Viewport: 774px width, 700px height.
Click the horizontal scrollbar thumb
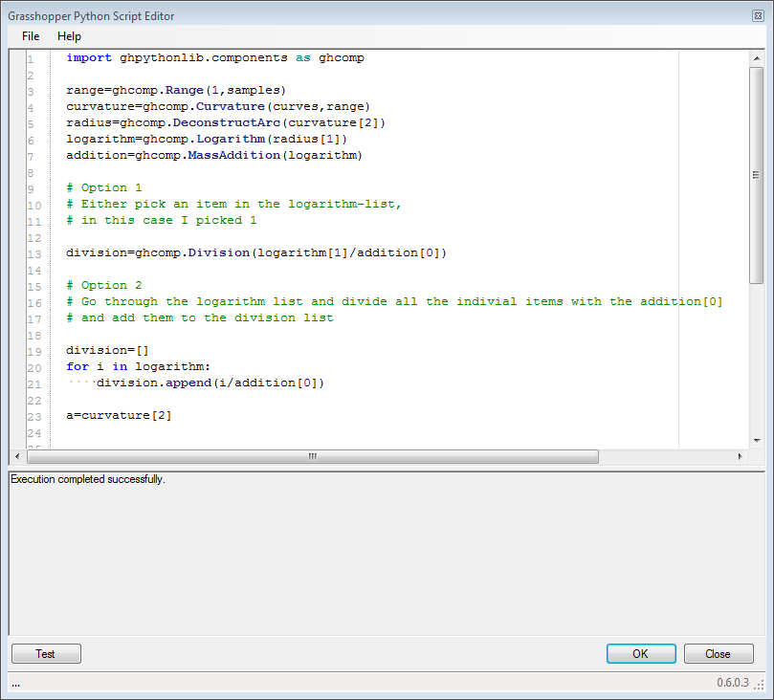tap(313, 456)
